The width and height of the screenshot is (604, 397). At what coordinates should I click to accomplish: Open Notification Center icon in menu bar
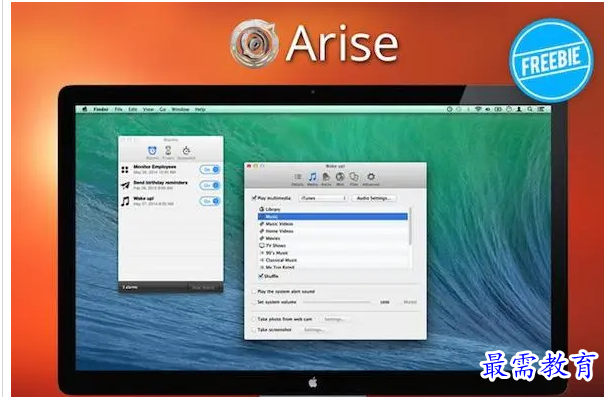pos(541,109)
